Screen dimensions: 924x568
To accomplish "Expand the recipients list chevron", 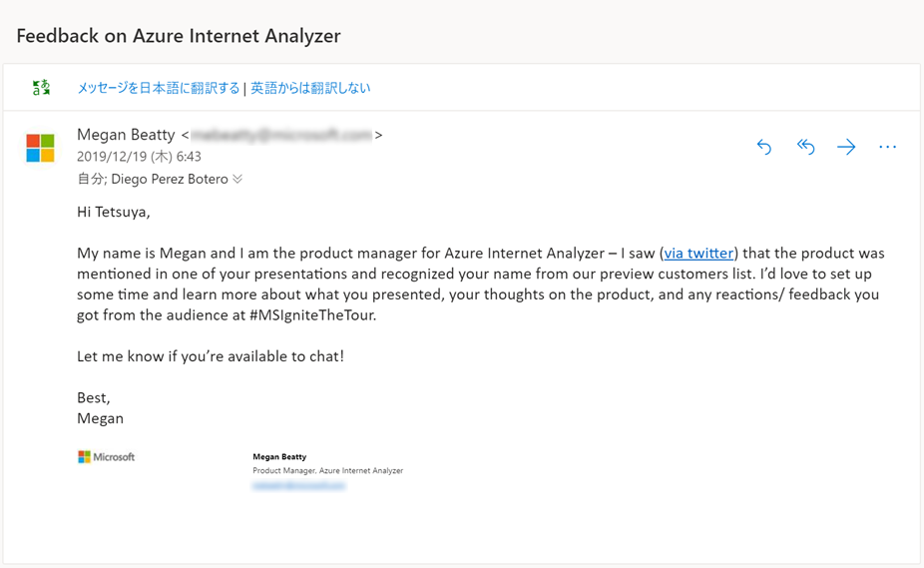I will [237, 180].
